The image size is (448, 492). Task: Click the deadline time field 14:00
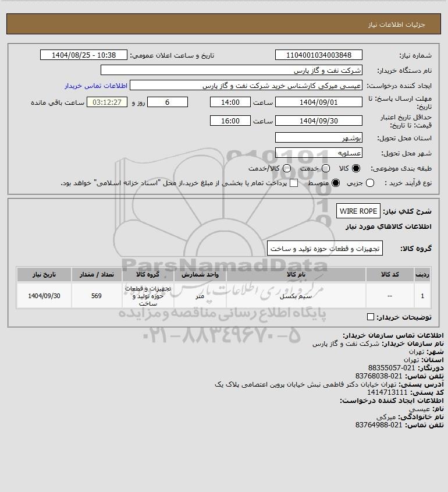pos(230,102)
